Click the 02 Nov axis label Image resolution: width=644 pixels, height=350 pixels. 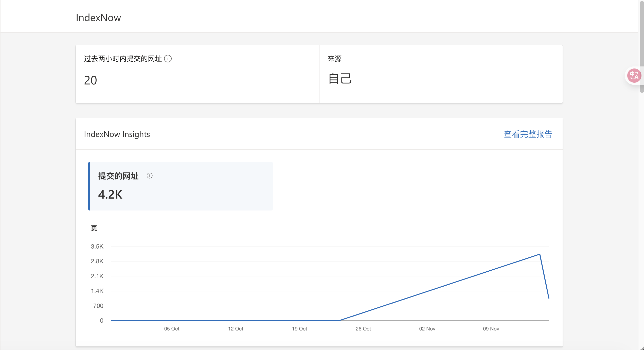pos(427,329)
